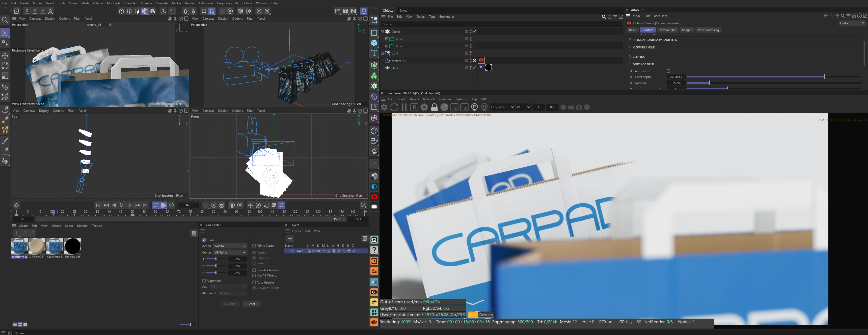Image resolution: width=868 pixels, height=335 pixels.
Task: Open the Compare menu in Live Viewer
Action: pyautogui.click(x=445, y=99)
